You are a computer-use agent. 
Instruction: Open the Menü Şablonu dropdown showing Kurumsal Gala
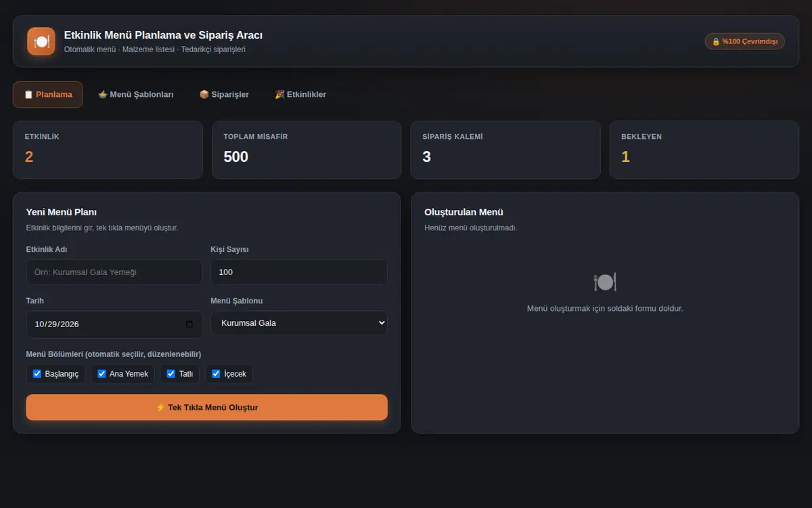[x=299, y=323]
